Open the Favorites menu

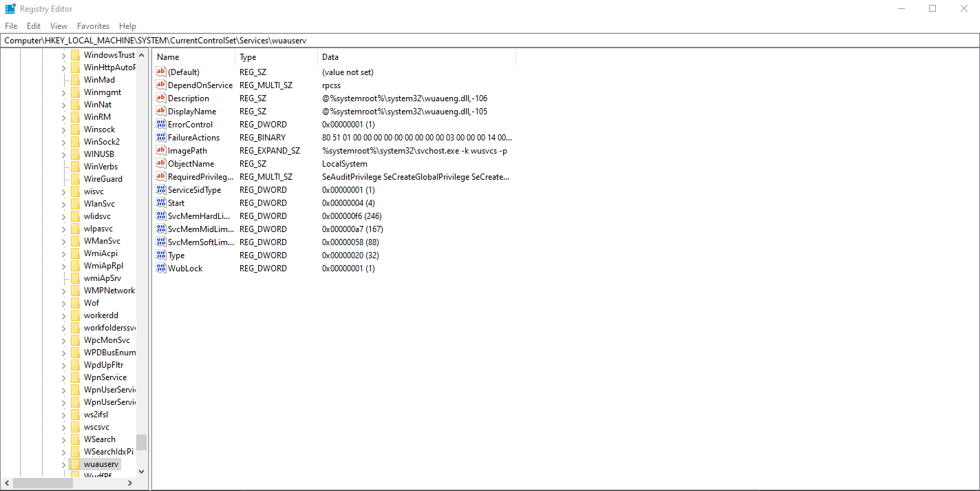pos(93,26)
